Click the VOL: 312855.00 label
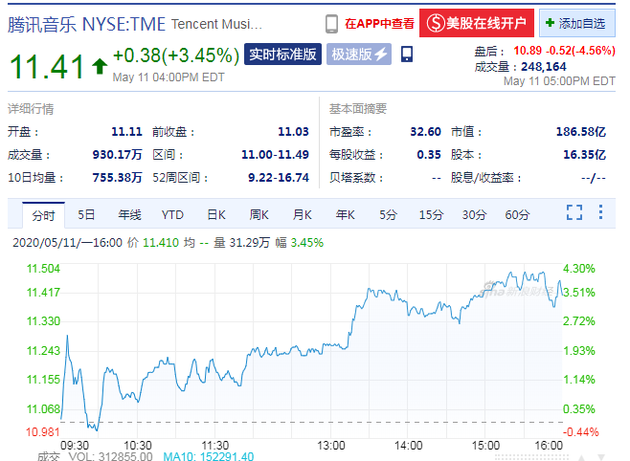The width and height of the screenshot is (630, 461). tap(110, 456)
